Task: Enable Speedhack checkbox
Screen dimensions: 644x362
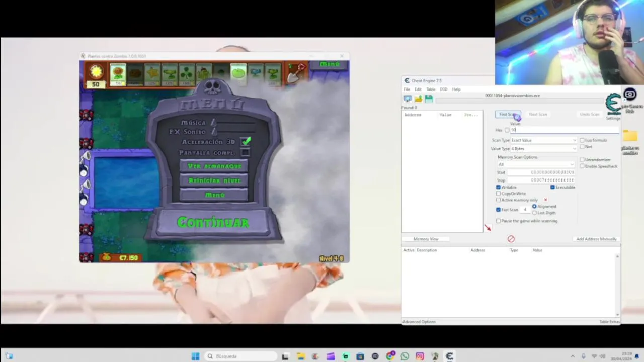Action: [582, 166]
